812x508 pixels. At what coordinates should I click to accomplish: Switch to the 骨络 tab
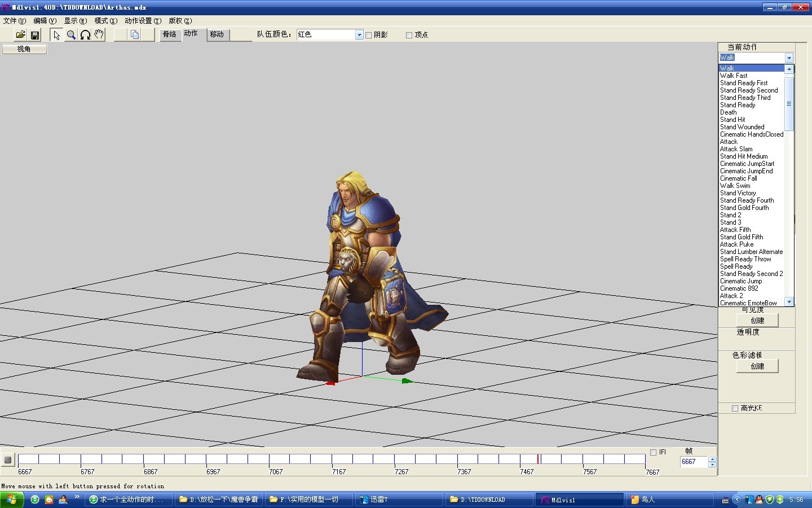tap(169, 34)
